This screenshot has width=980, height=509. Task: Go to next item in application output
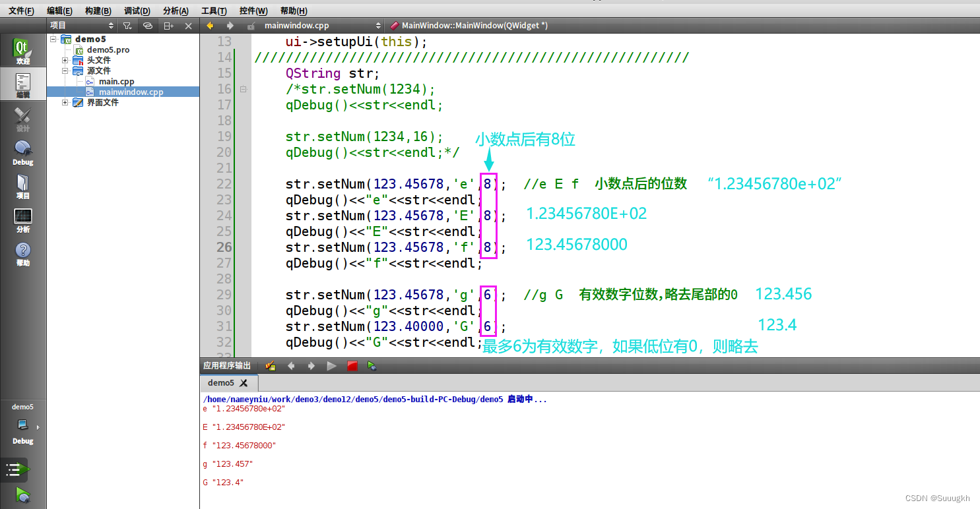click(x=311, y=365)
